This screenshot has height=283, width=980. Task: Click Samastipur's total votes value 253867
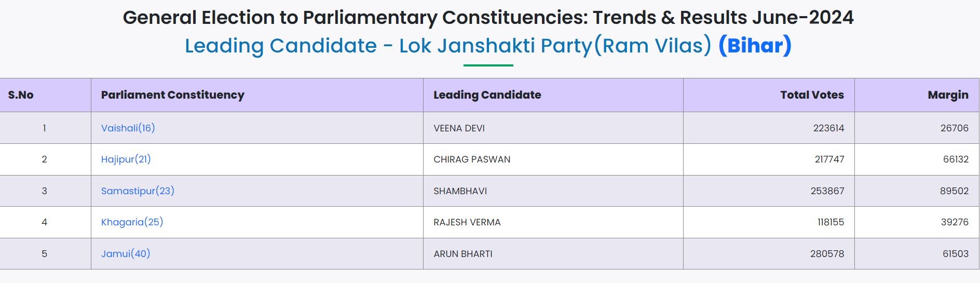827,191
